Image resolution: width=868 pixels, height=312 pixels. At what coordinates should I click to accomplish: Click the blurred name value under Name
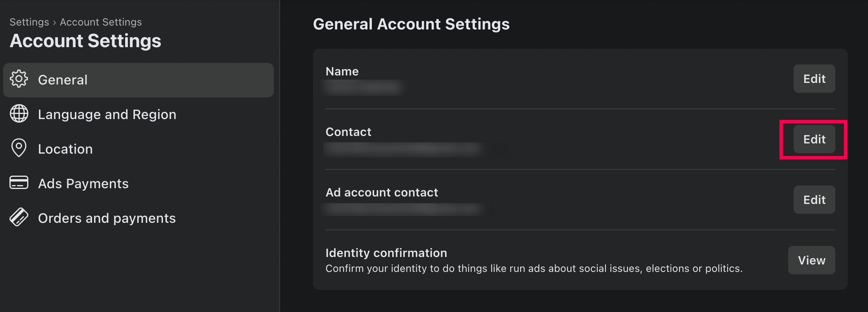[362, 87]
